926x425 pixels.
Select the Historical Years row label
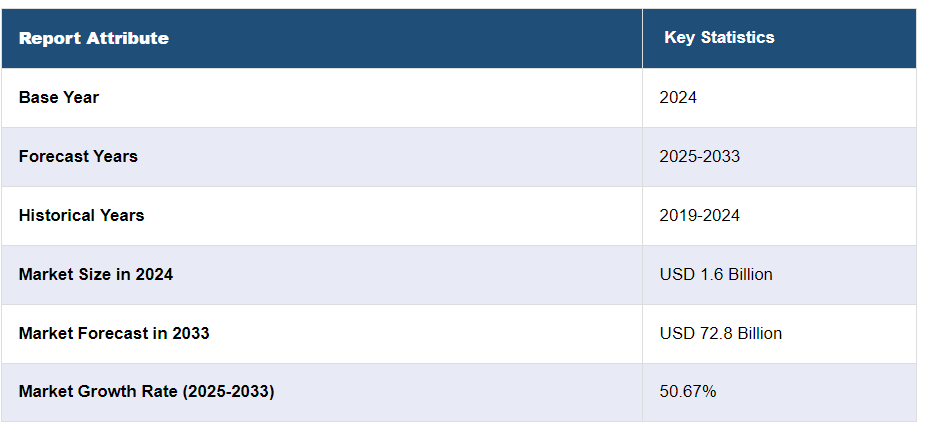pos(81,215)
